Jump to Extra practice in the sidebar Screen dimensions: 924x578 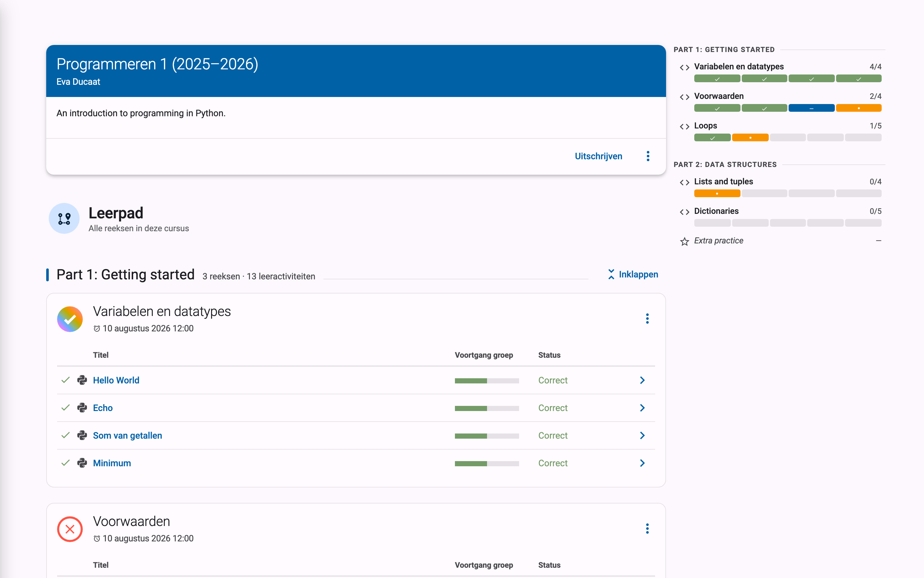[719, 241]
